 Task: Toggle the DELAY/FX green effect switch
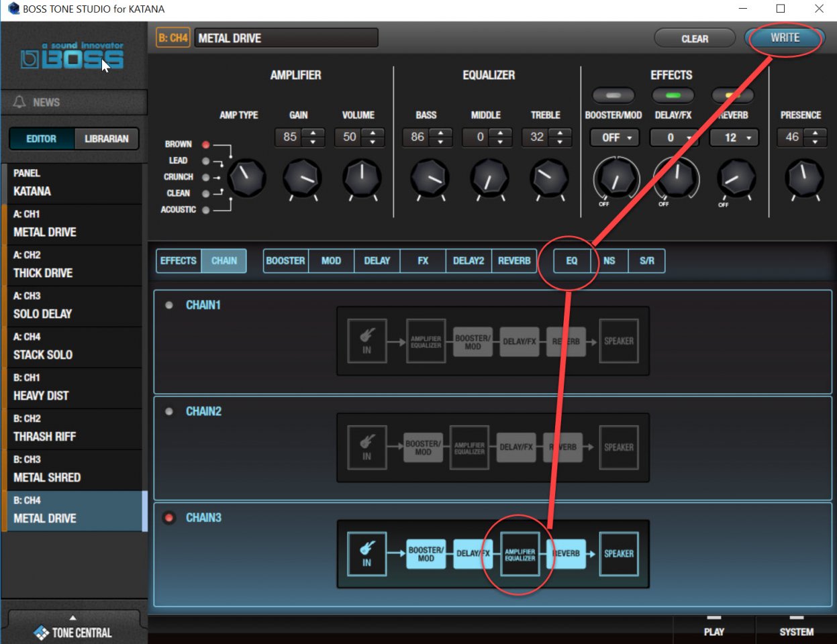click(x=673, y=95)
